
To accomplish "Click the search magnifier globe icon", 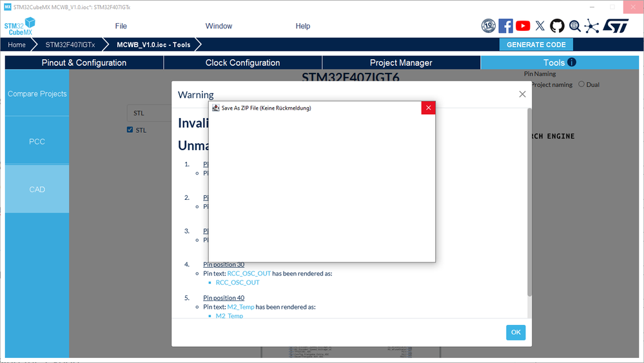I will pyautogui.click(x=574, y=26).
